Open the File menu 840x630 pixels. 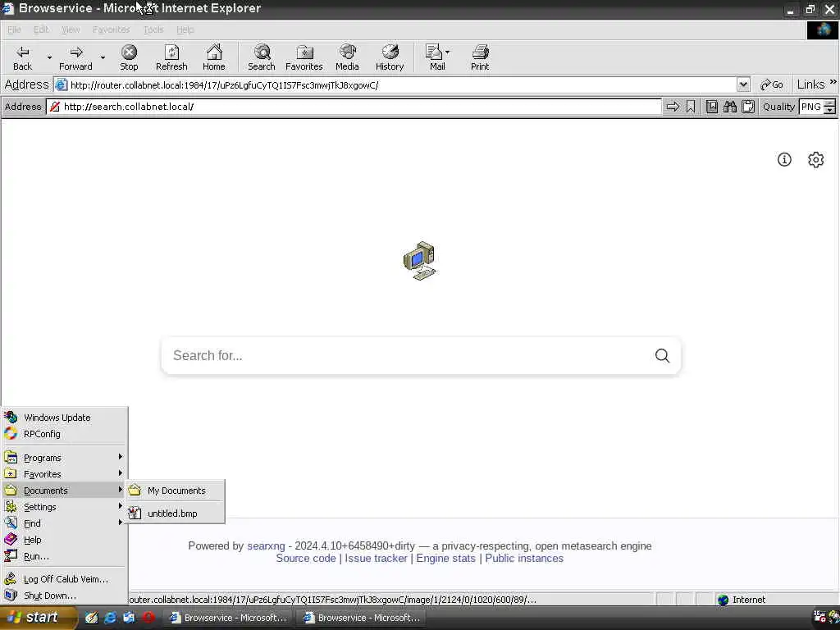(x=14, y=30)
